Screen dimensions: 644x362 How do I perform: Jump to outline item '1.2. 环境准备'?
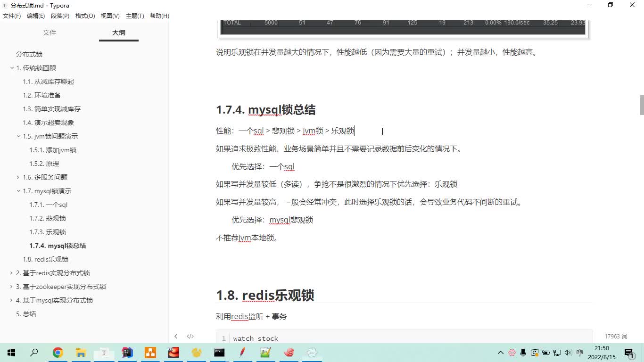click(41, 95)
